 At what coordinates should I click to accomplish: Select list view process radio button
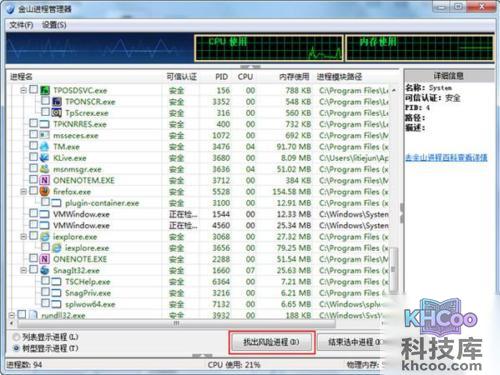tap(16, 337)
